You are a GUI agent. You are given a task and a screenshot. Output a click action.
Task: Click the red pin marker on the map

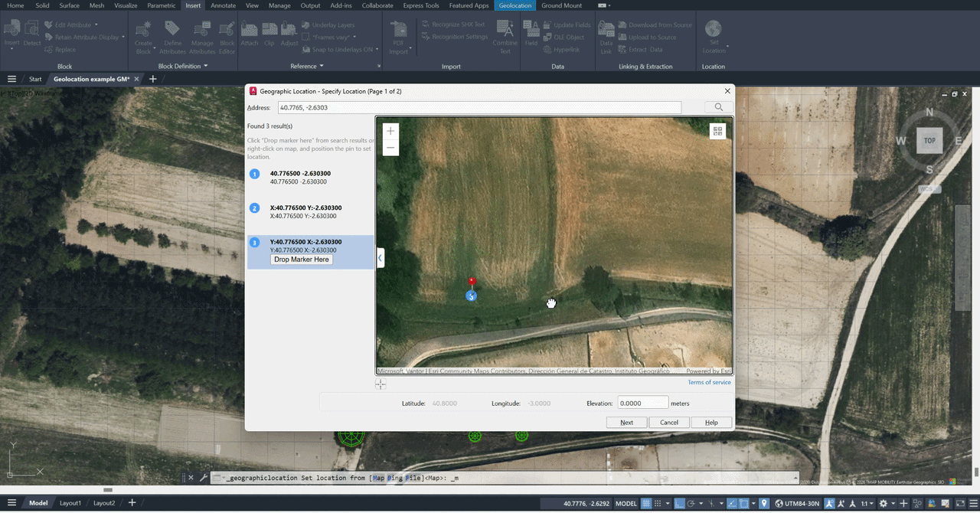472,283
